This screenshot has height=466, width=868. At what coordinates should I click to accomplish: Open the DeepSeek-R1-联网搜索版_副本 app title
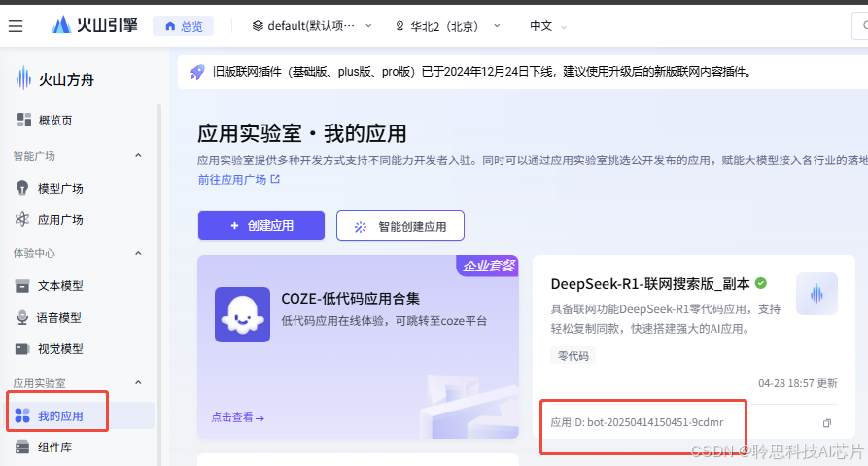click(650, 284)
